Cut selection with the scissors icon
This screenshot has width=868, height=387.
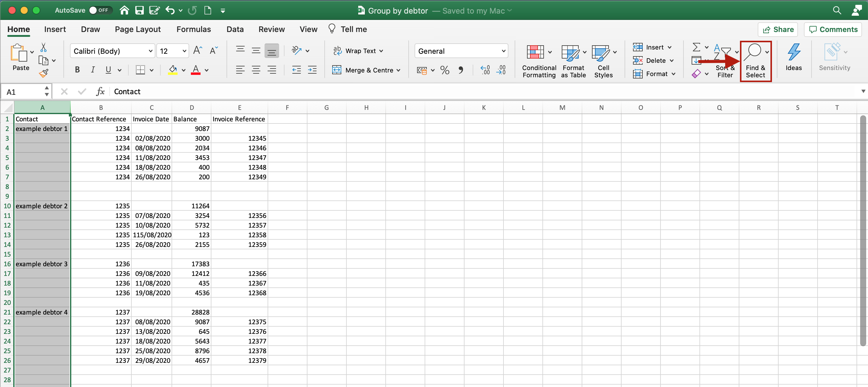coord(43,47)
